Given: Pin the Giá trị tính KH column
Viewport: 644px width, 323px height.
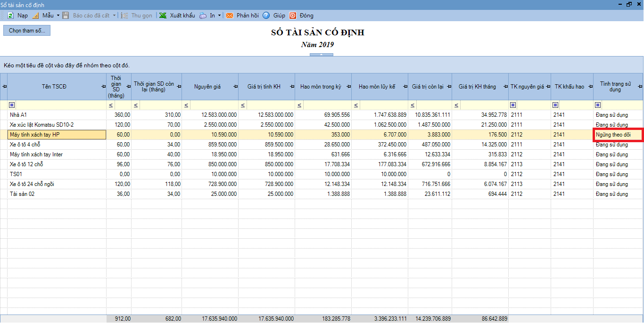Looking at the screenshot, I should tap(292, 87).
